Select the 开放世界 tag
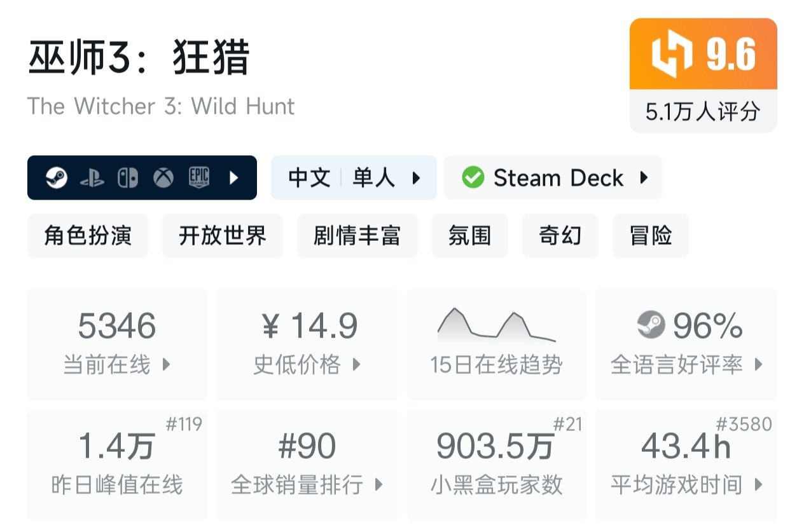The height and width of the screenshot is (532, 804). coord(223,236)
